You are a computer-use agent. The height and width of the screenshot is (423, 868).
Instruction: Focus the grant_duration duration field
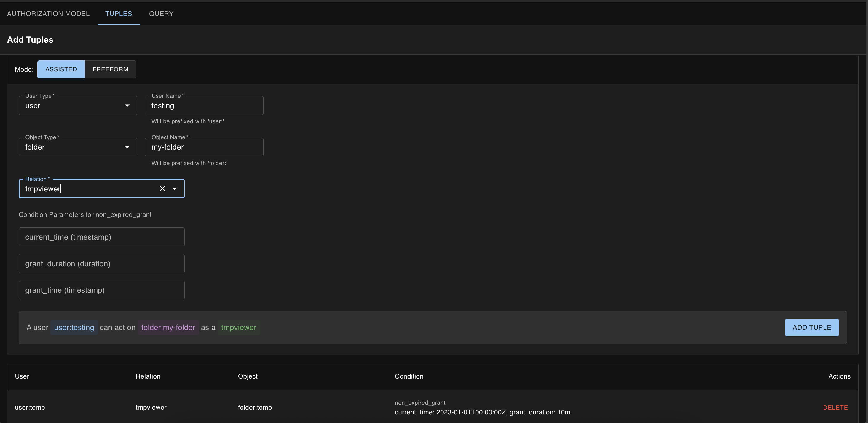[x=101, y=264]
